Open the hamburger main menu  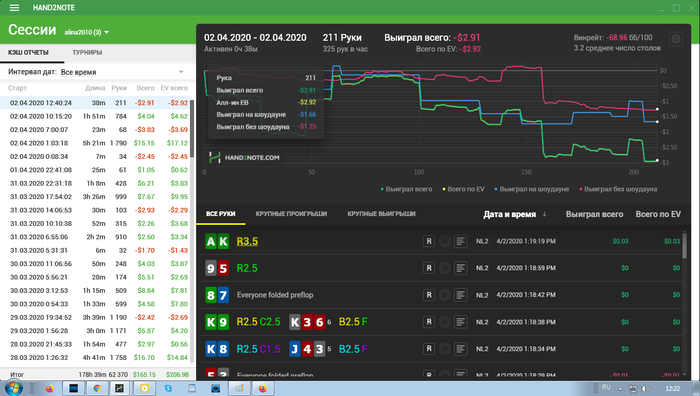click(x=14, y=8)
